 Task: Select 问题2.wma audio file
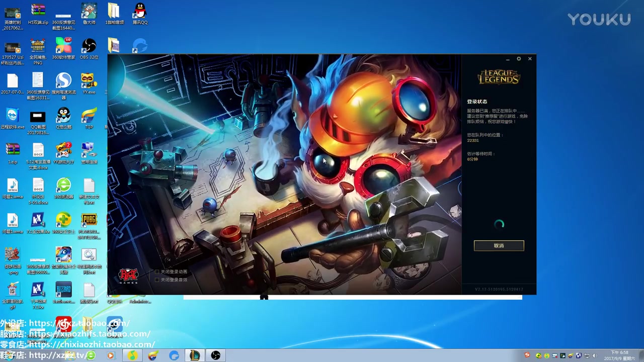click(x=13, y=189)
